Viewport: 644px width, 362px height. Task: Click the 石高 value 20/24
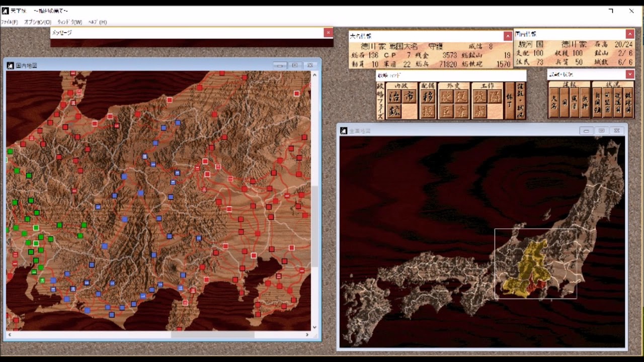tap(622, 44)
